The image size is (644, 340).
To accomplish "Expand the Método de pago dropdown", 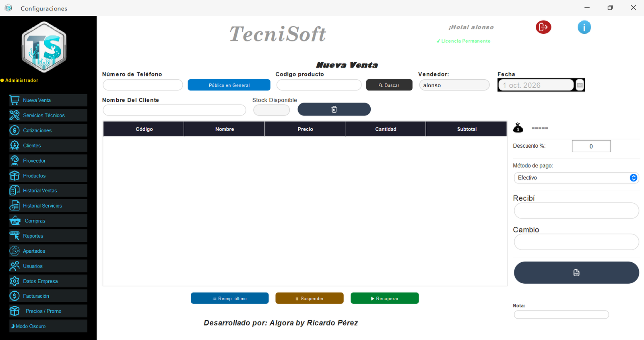I will coord(576,177).
